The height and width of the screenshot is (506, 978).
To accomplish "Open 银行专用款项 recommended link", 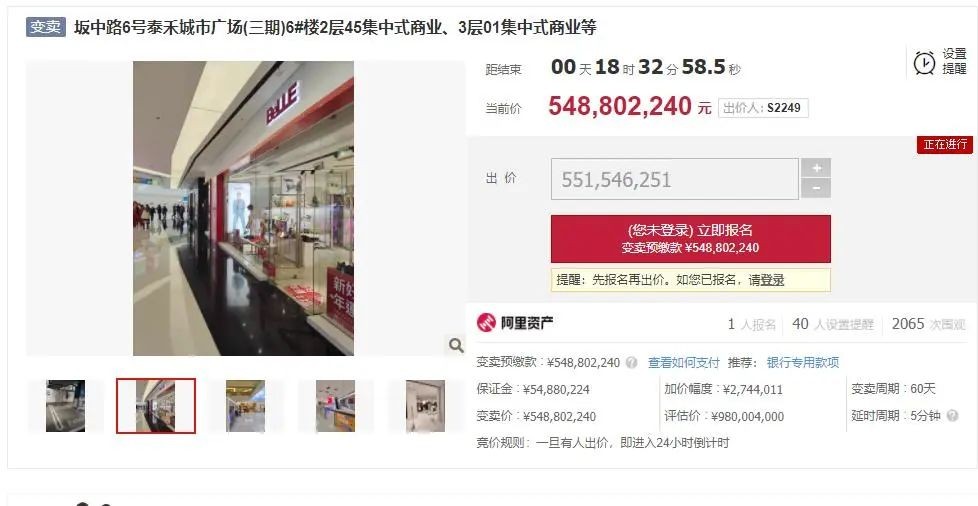I will [x=803, y=362].
